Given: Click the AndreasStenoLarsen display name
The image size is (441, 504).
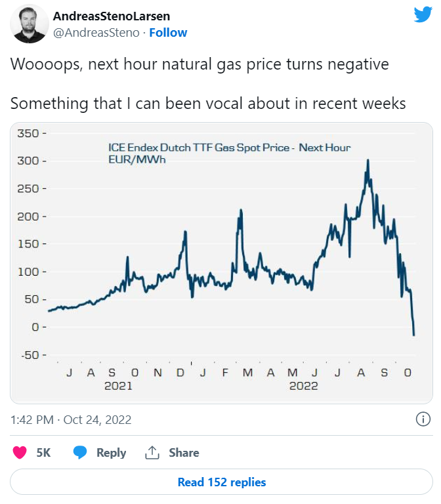Looking at the screenshot, I should pos(111,16).
